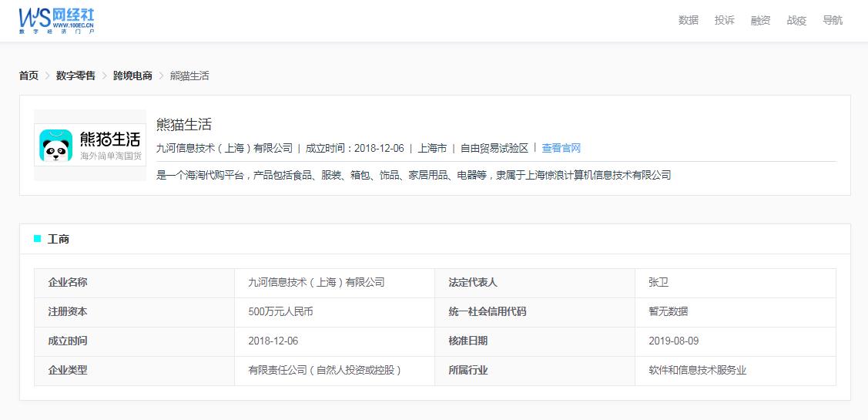Open 跨境电商 breadcrumb link
This screenshot has height=420, width=868.
132,76
